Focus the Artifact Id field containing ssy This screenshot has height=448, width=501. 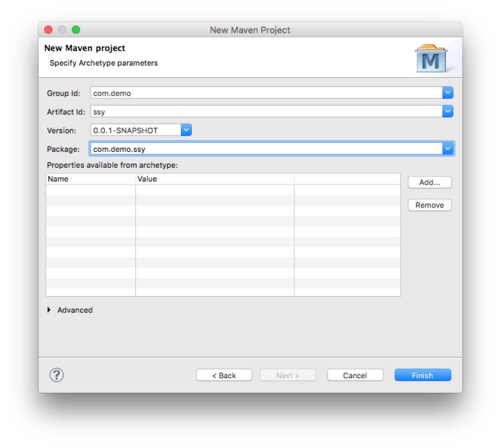[x=266, y=111]
